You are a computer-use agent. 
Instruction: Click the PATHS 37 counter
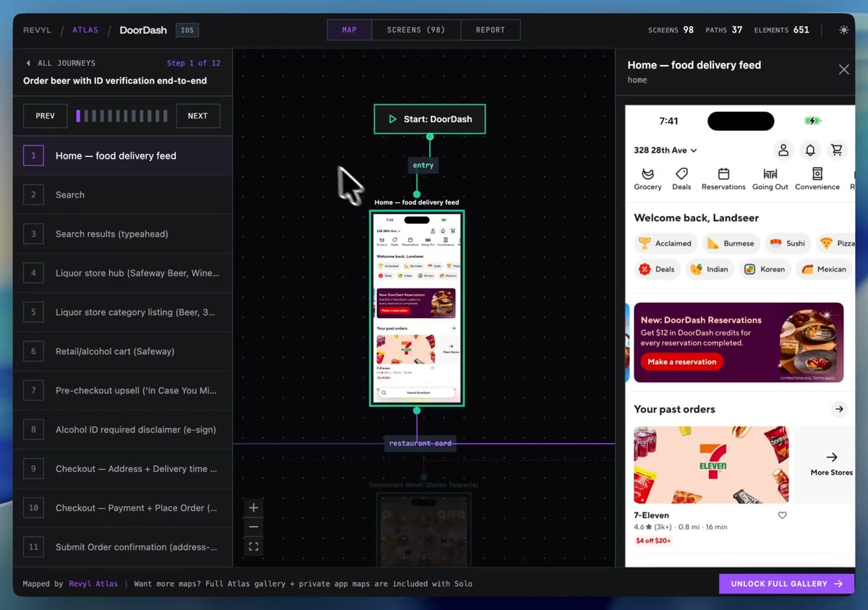pyautogui.click(x=724, y=30)
